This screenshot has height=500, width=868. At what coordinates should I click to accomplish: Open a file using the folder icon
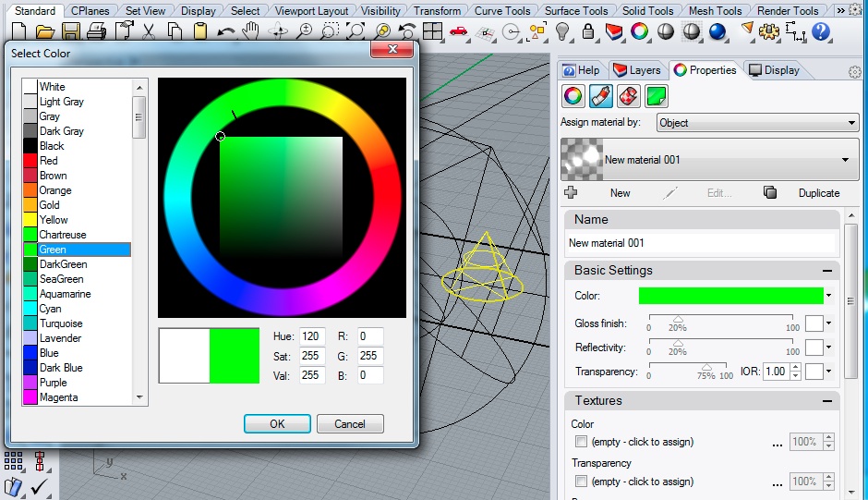point(44,31)
